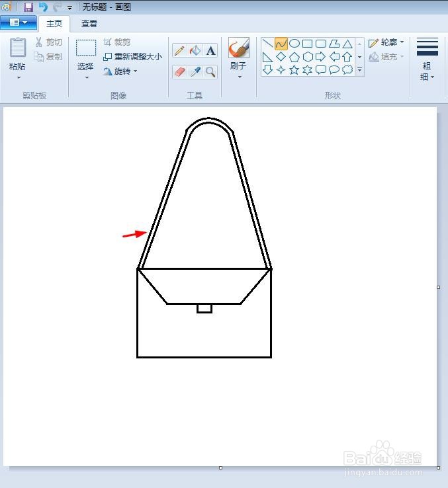Expand the 选择 dropdown arrow

point(87,77)
